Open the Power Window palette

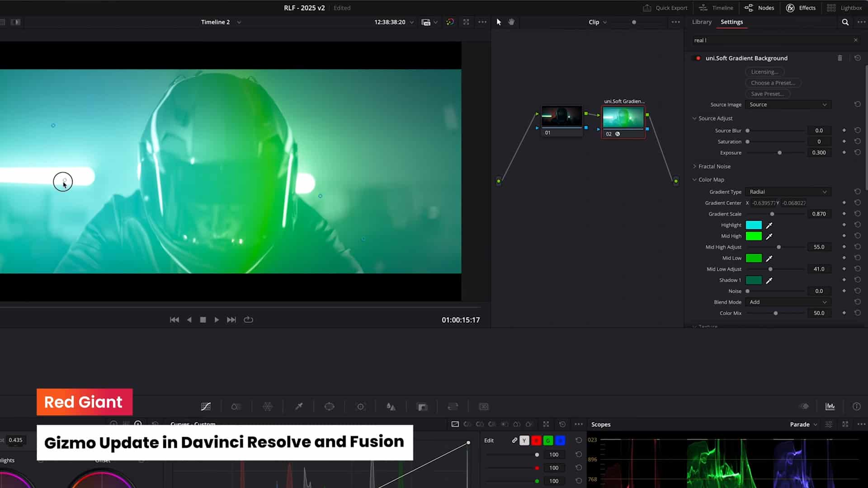pos(330,407)
